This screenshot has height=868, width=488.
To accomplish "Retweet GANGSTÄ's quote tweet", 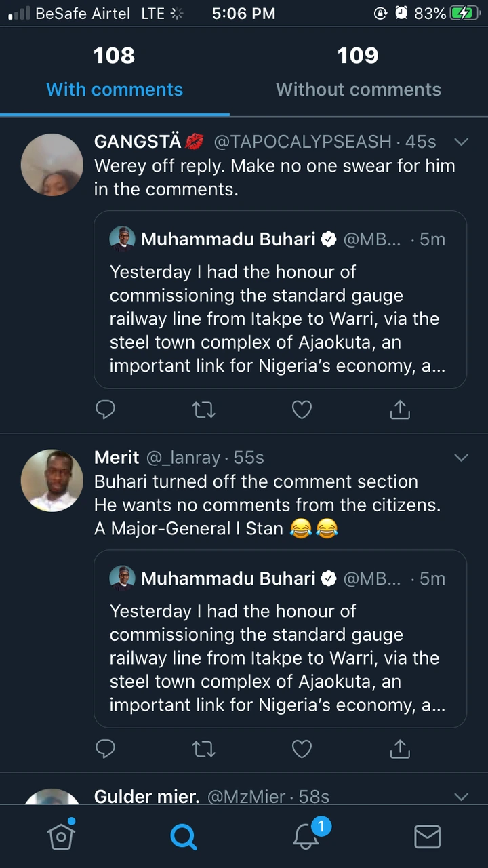I will coord(203,410).
